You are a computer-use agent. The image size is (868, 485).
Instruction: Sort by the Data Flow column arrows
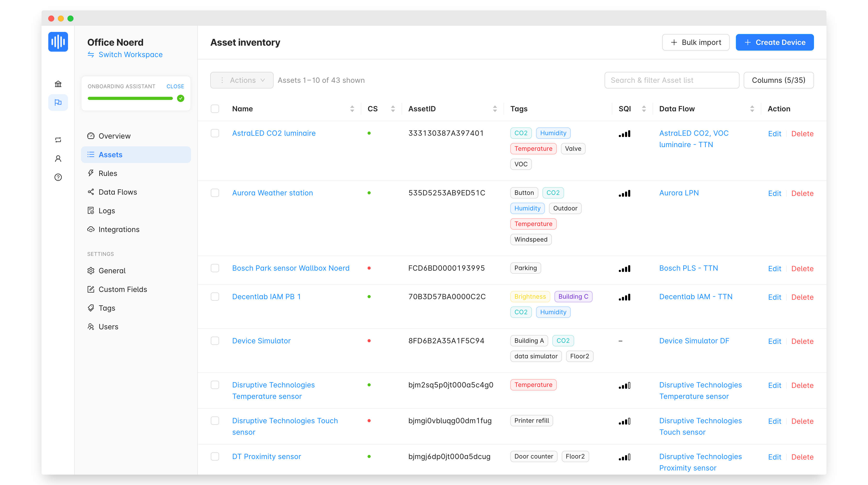point(752,109)
